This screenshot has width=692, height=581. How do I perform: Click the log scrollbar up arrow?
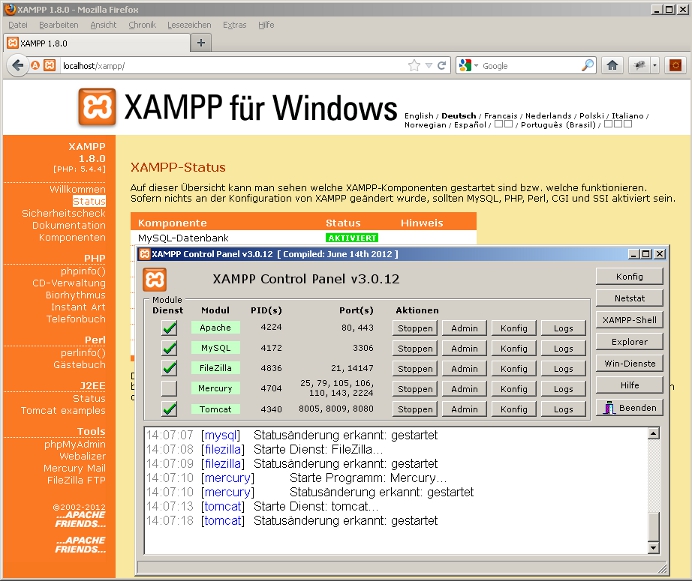[654, 433]
